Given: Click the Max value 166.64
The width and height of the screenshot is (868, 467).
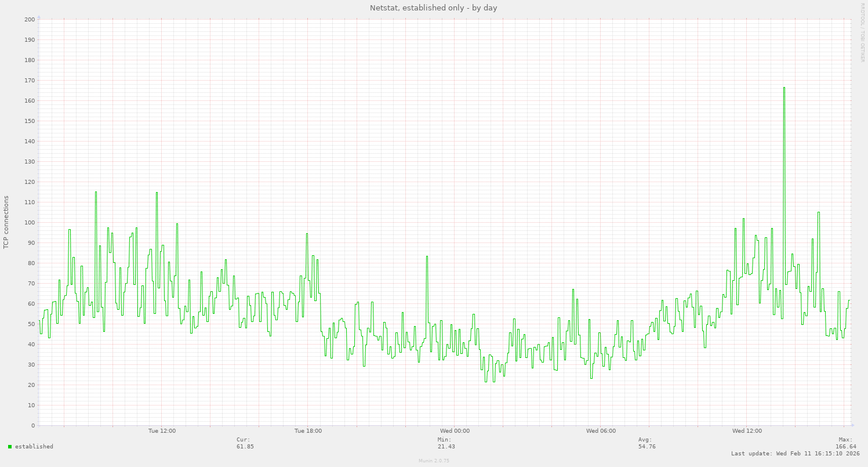Looking at the screenshot, I should (845, 447).
